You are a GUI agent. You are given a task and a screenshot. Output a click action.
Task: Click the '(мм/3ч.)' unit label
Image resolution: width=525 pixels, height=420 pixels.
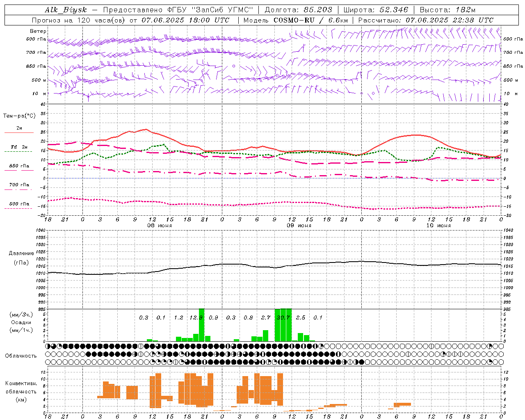[21, 315]
